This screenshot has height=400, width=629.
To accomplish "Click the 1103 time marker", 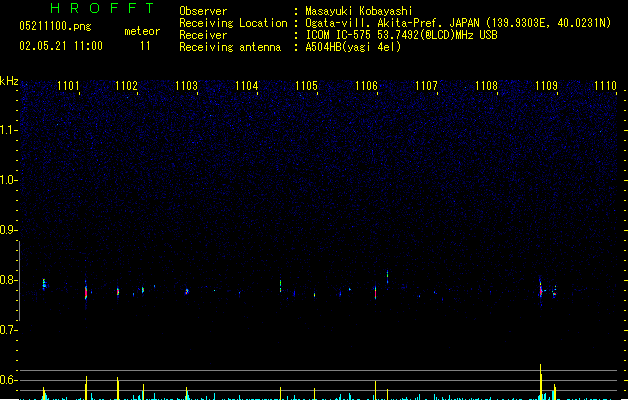I will click(187, 86).
